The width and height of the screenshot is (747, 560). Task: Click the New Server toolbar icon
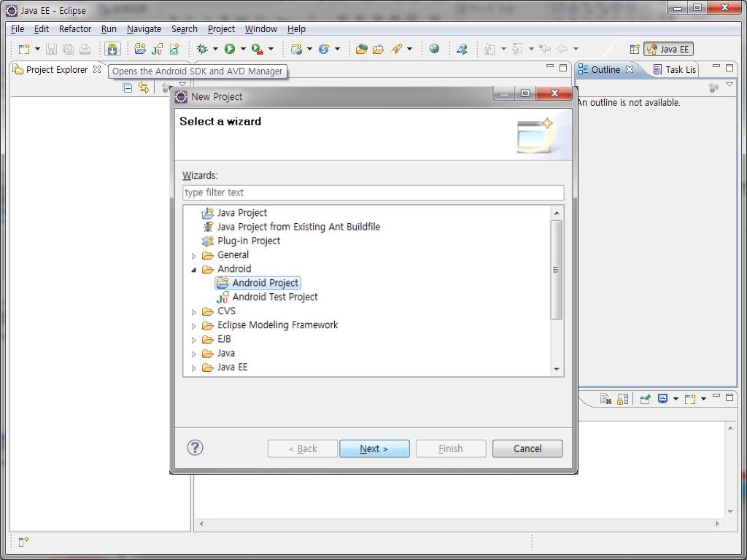click(x=296, y=49)
